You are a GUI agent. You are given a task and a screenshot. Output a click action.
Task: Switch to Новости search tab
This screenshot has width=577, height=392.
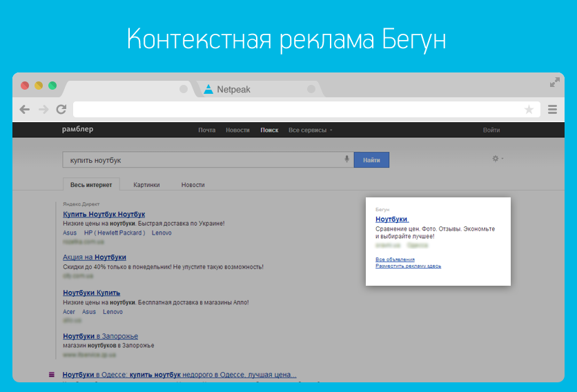click(x=193, y=185)
